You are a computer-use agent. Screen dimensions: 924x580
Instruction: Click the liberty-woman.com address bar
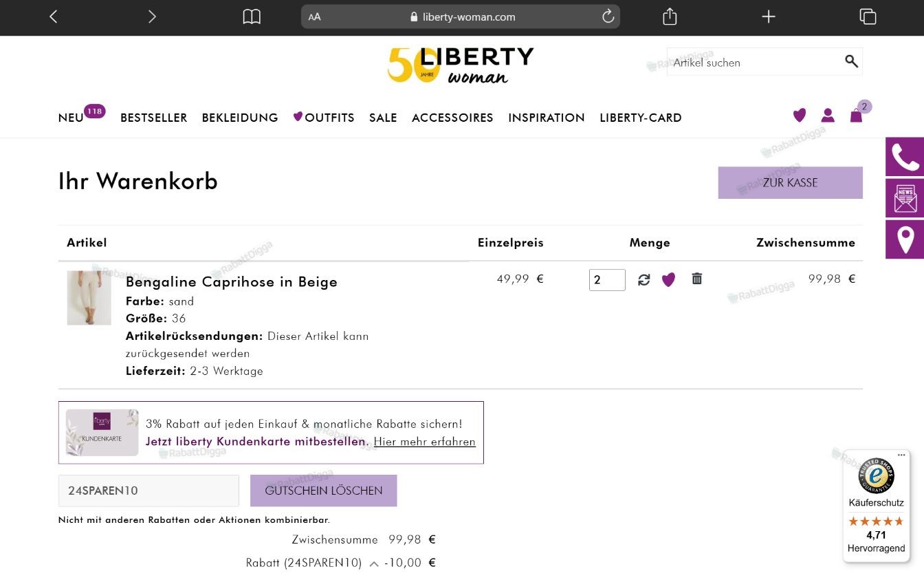[x=461, y=17]
